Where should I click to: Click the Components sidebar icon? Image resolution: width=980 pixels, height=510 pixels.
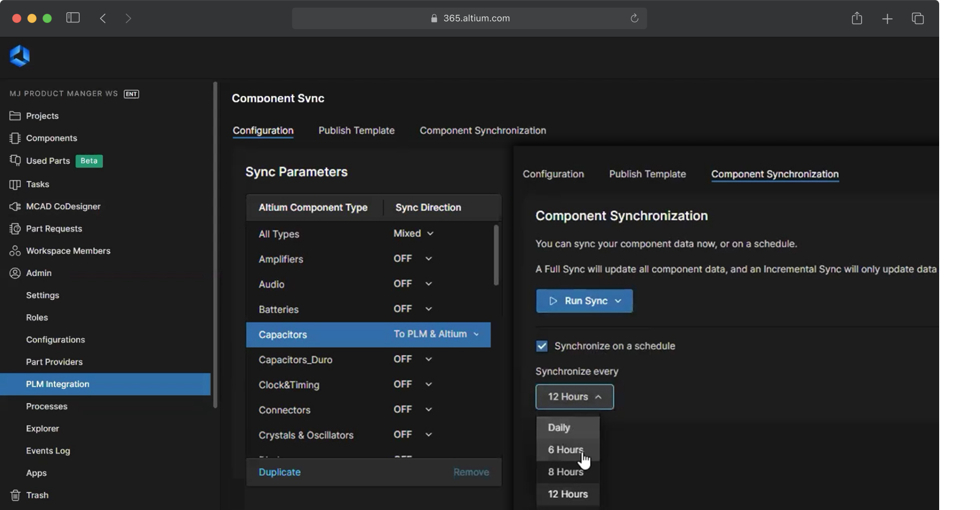click(15, 138)
